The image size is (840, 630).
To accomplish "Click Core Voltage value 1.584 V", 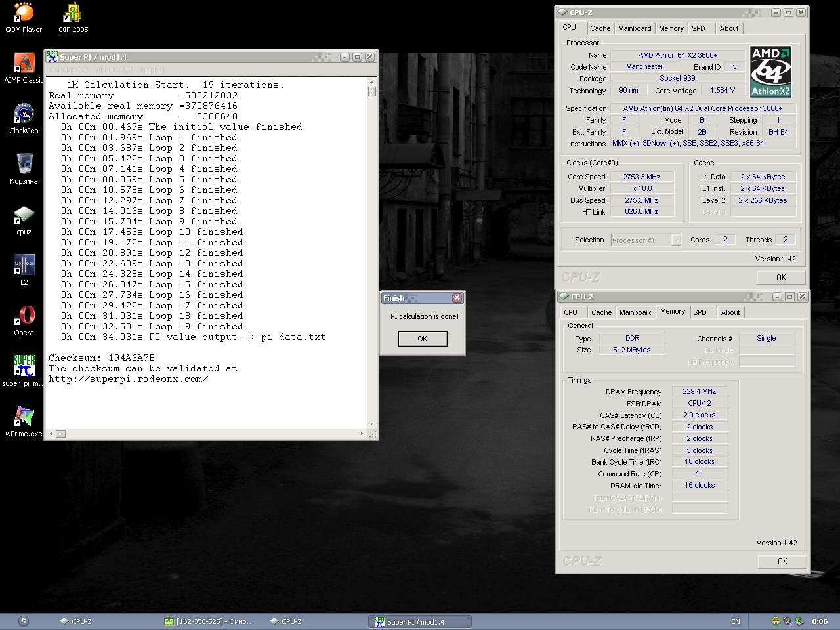I will [723, 90].
